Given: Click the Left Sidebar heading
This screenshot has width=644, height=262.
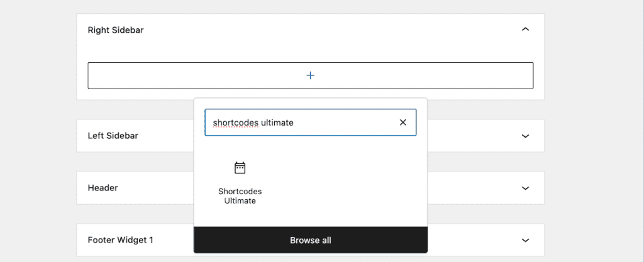Looking at the screenshot, I should 113,136.
